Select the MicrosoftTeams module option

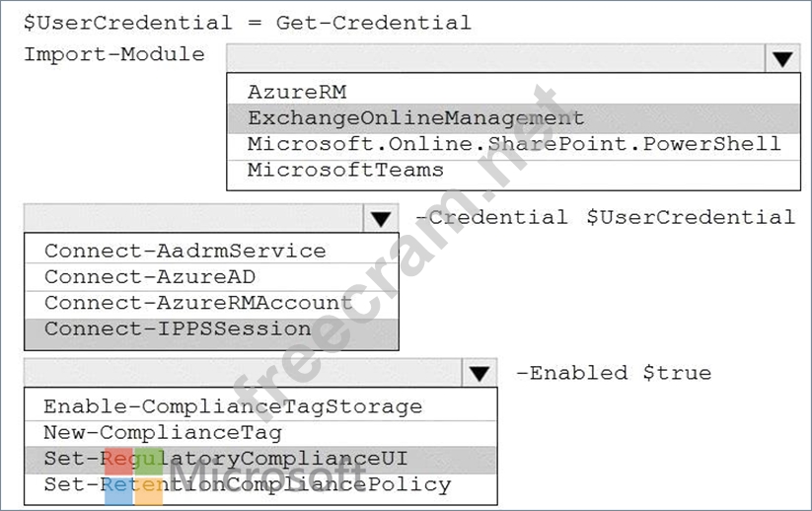coord(345,170)
